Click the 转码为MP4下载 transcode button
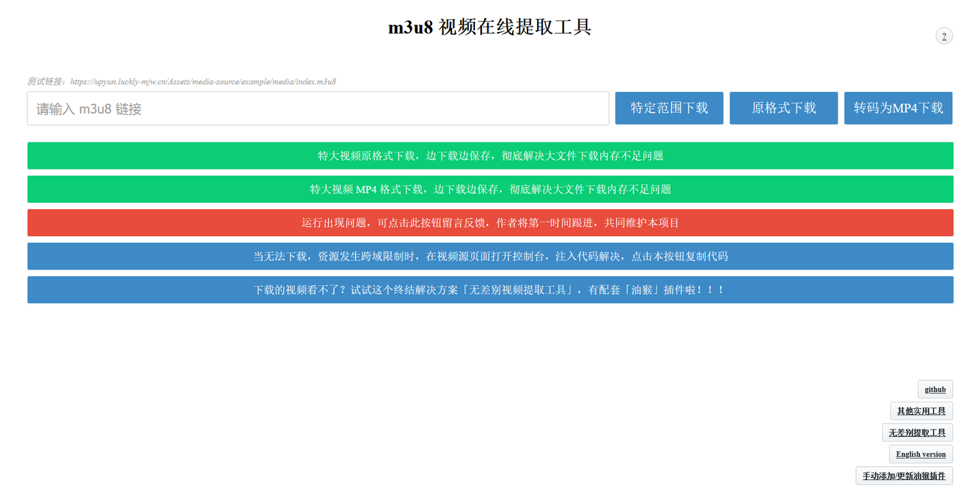980x499 pixels. 898,108
